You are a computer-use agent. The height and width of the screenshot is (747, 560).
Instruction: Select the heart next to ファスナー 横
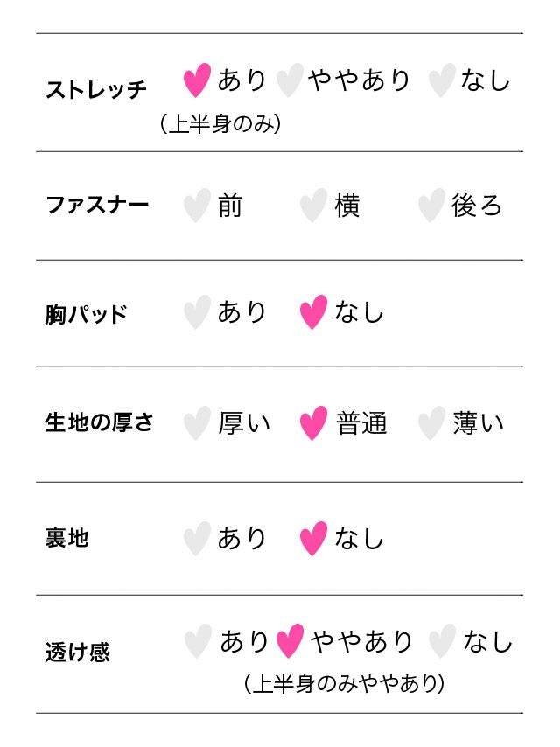pos(313,206)
